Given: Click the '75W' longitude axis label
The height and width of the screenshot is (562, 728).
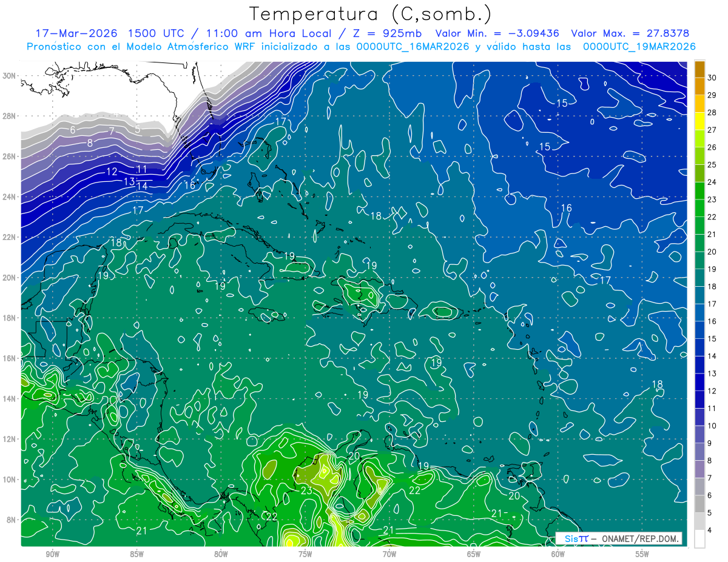Looking at the screenshot, I should click(305, 554).
